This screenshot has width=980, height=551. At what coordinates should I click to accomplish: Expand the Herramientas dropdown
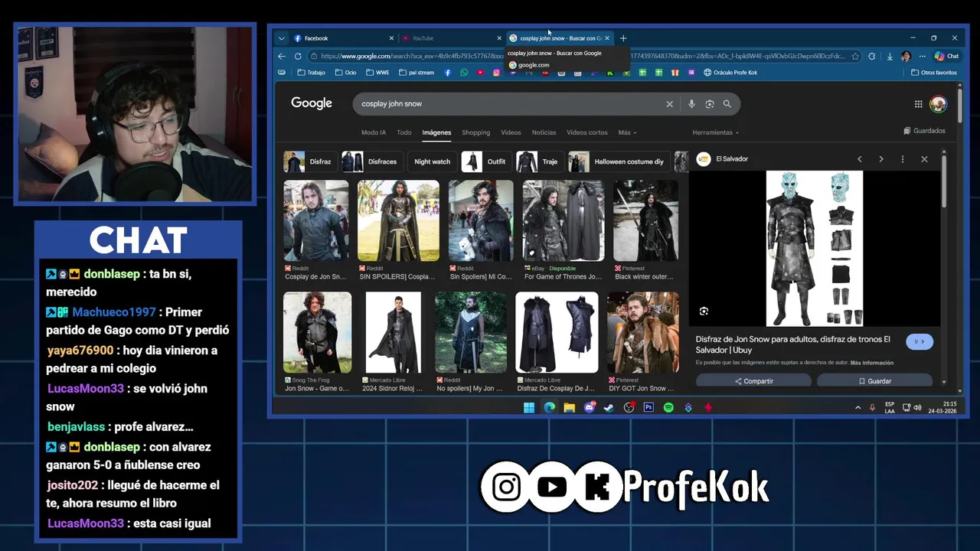(715, 132)
